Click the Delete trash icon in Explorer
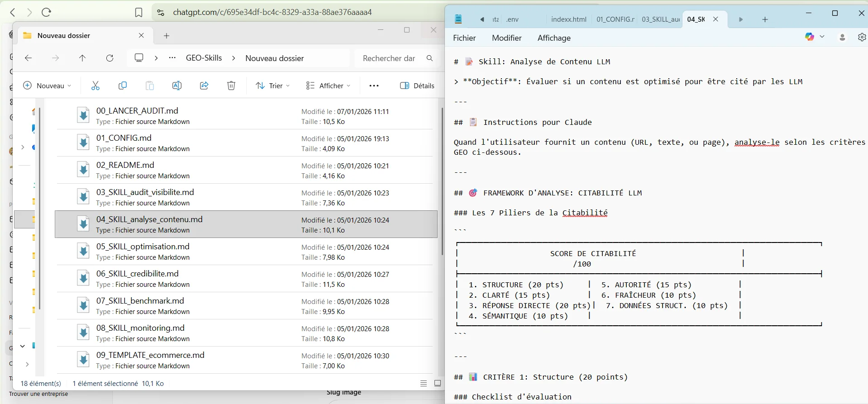Image resolution: width=868 pixels, height=404 pixels. [x=231, y=86]
